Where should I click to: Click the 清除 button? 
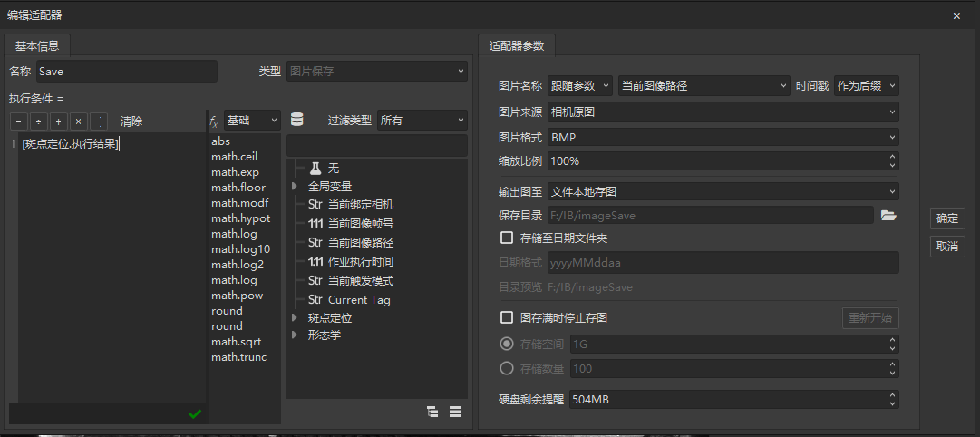131,121
